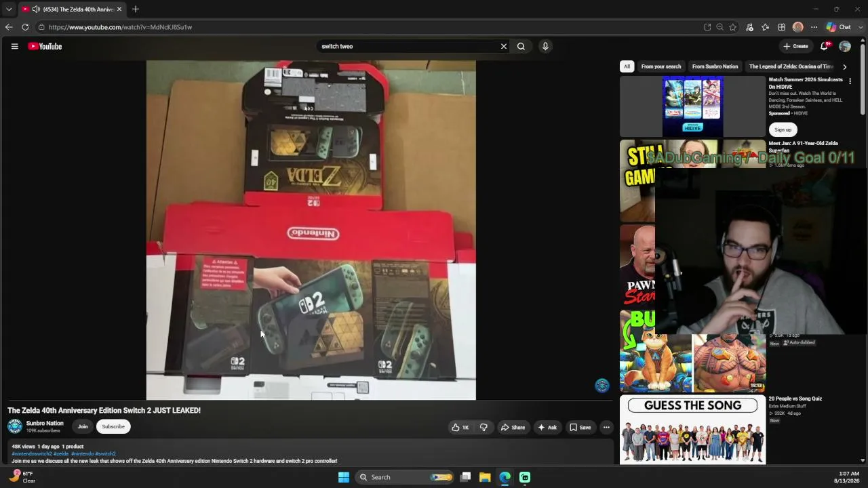Switch to Microsoft Edge on the taskbar
Viewport: 868px width, 488px height.
(x=505, y=477)
